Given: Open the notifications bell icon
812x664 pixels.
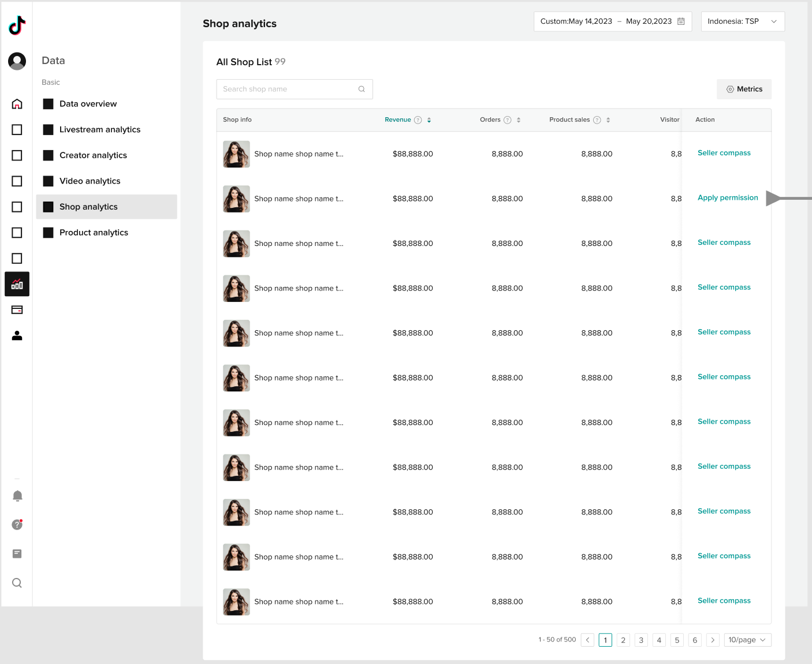Looking at the screenshot, I should [17, 496].
